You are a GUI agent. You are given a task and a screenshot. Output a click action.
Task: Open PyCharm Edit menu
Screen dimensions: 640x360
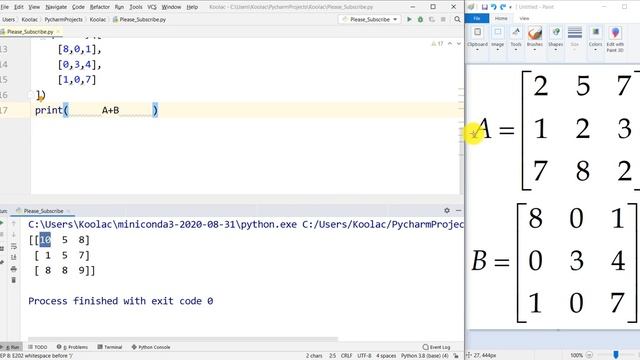coord(19,7)
